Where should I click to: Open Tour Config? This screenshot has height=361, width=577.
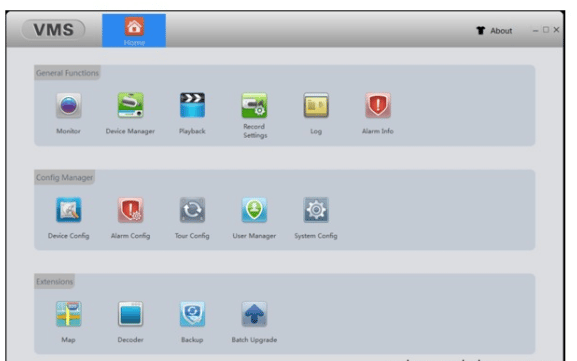[192, 210]
